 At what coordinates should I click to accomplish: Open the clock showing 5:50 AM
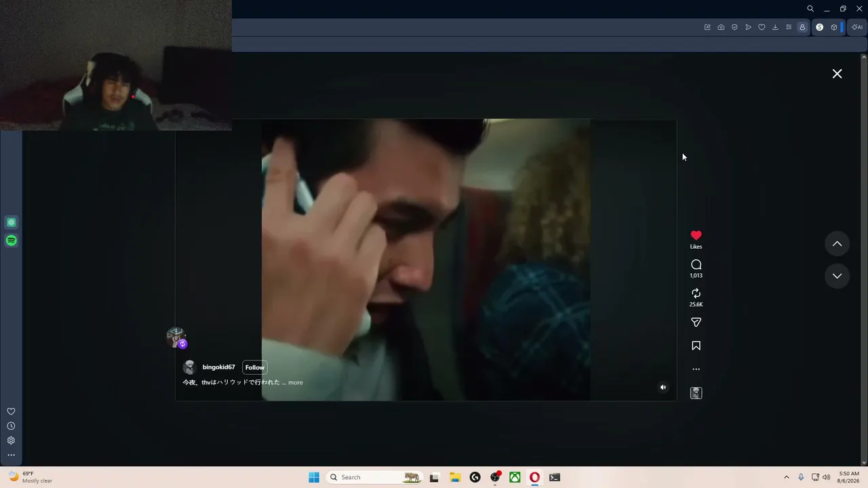(x=849, y=477)
